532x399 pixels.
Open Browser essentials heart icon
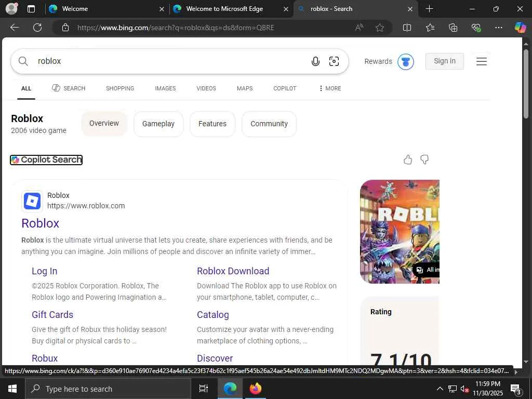point(476,28)
